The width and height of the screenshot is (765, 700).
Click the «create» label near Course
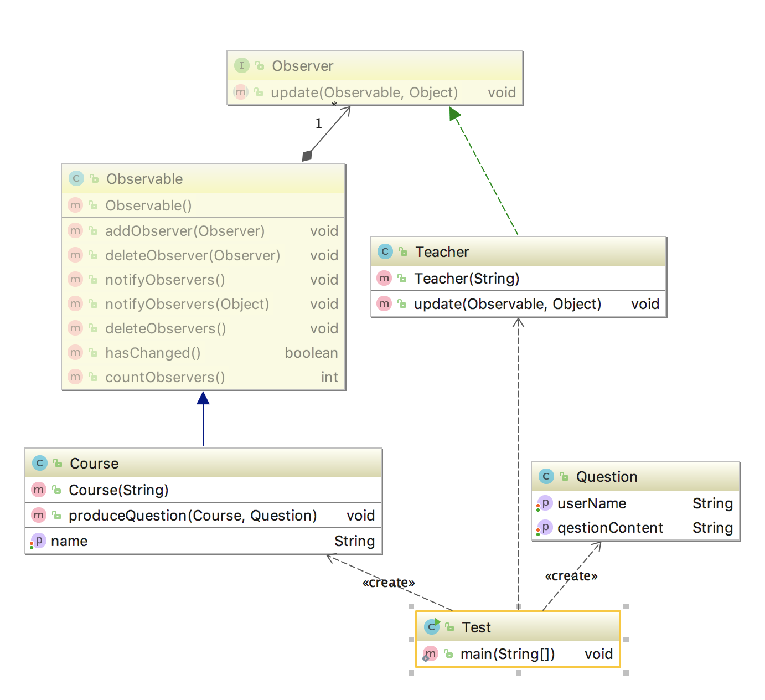pyautogui.click(x=389, y=583)
